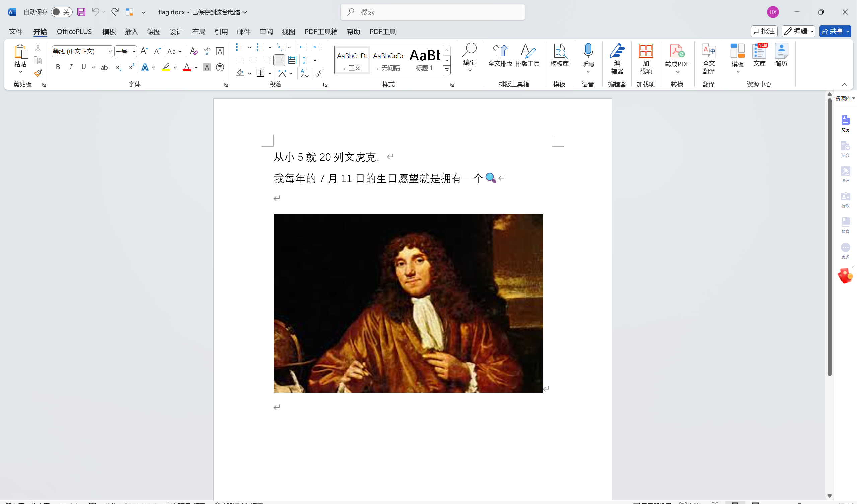Show or hide paragraph marks icon
This screenshot has width=857, height=504.
point(319,73)
